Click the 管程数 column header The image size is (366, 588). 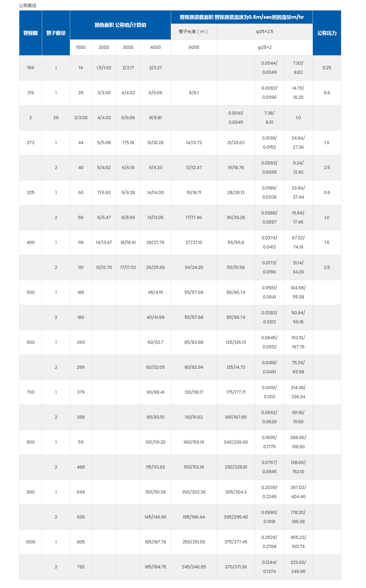31,33
